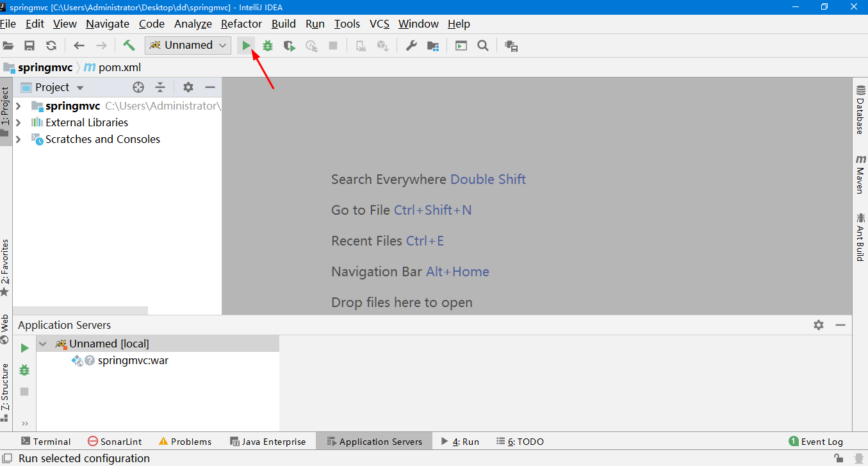
Task: Expand External Libraries node
Action: click(18, 122)
